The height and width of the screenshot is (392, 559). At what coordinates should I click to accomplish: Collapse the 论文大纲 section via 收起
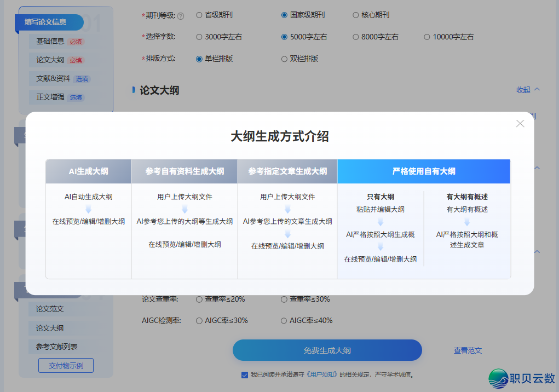(x=528, y=90)
